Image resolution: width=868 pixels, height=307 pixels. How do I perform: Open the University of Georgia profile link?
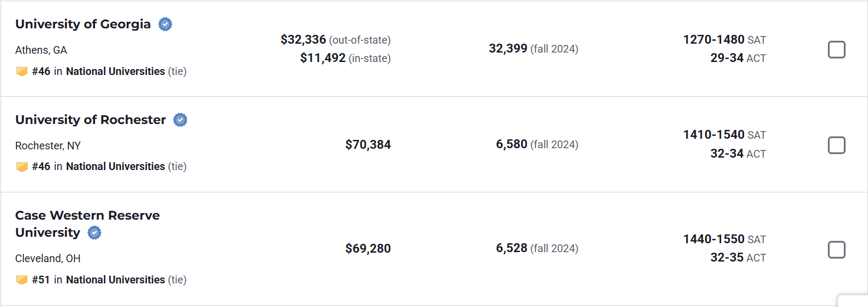83,24
